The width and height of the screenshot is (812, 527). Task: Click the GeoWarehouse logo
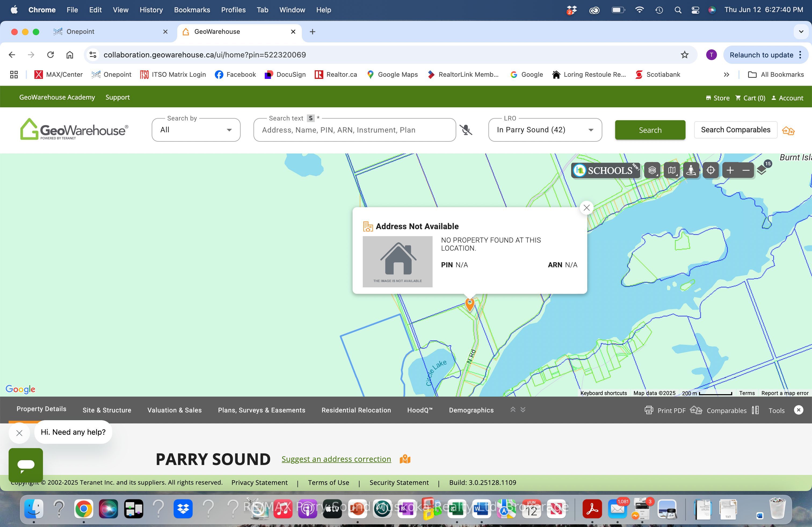[x=74, y=129]
